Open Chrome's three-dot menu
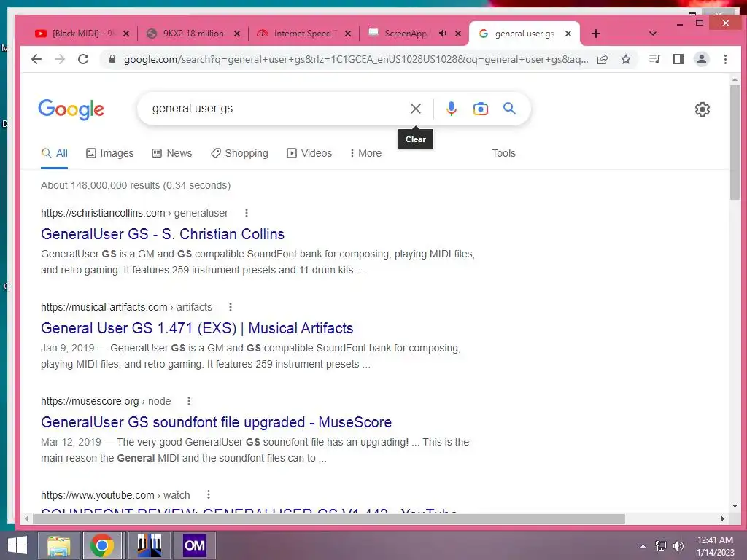747x560 pixels. 725,59
